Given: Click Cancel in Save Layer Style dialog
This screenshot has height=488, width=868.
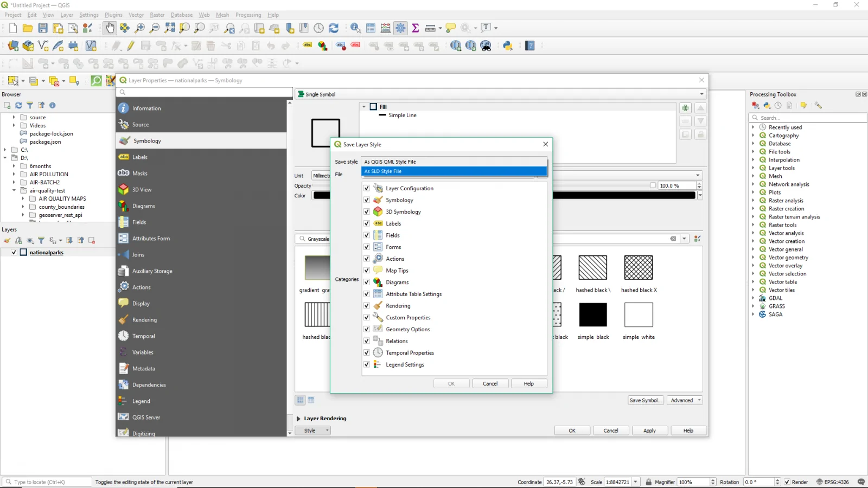Looking at the screenshot, I should pyautogui.click(x=490, y=383).
